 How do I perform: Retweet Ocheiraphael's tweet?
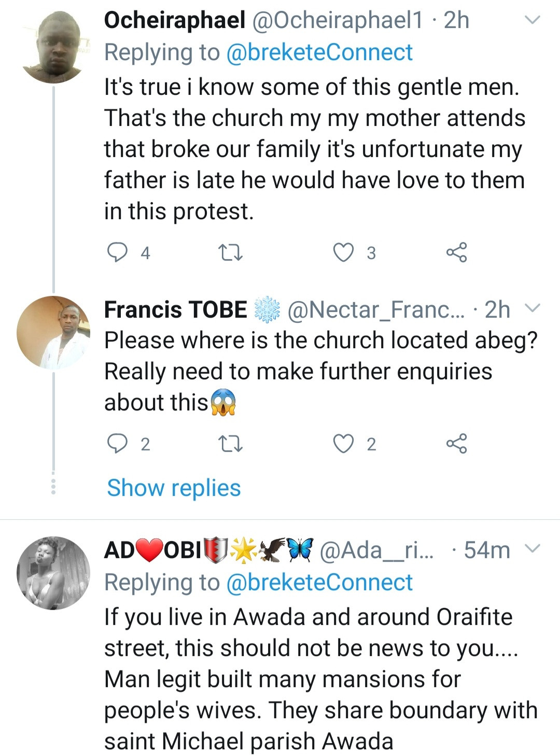click(230, 253)
